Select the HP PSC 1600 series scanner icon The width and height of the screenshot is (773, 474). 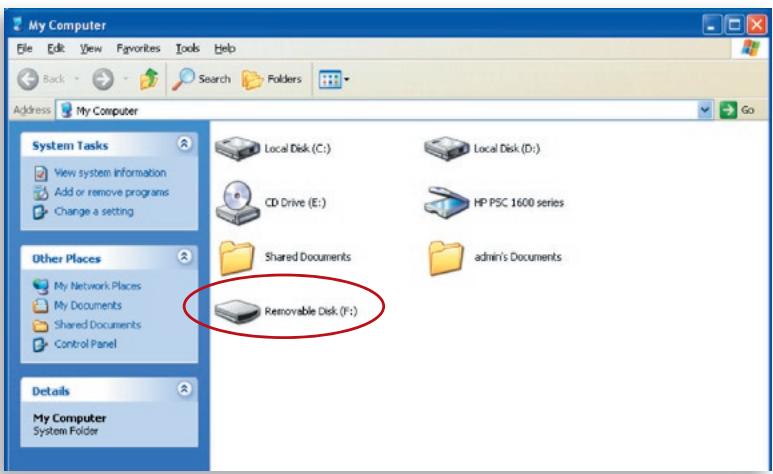pyautogui.click(x=446, y=202)
